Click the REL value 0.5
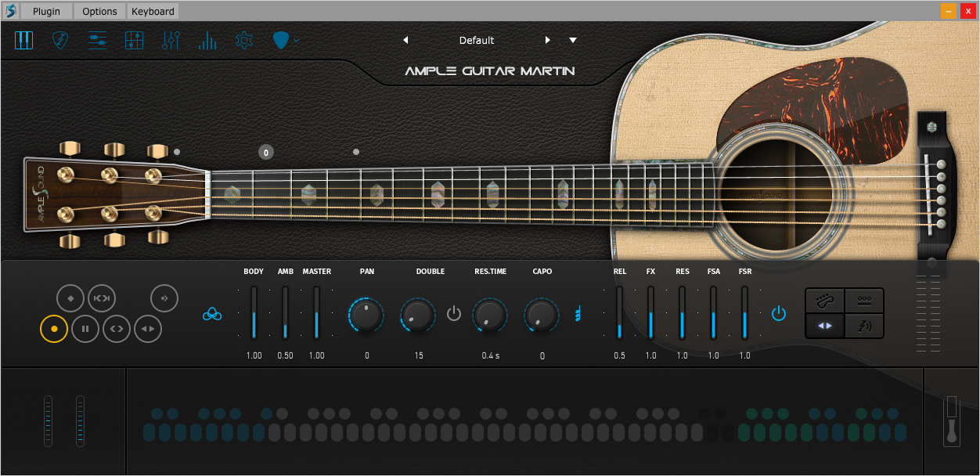This screenshot has width=980, height=476. coord(620,355)
